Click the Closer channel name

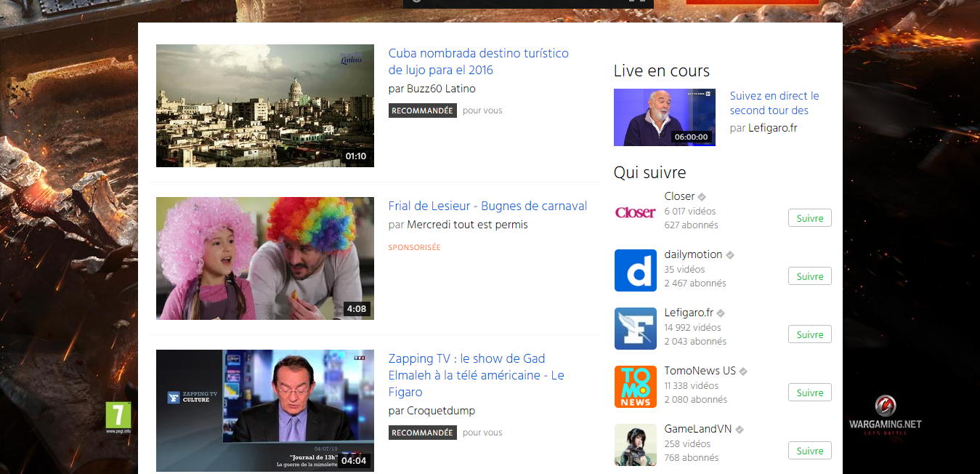679,196
